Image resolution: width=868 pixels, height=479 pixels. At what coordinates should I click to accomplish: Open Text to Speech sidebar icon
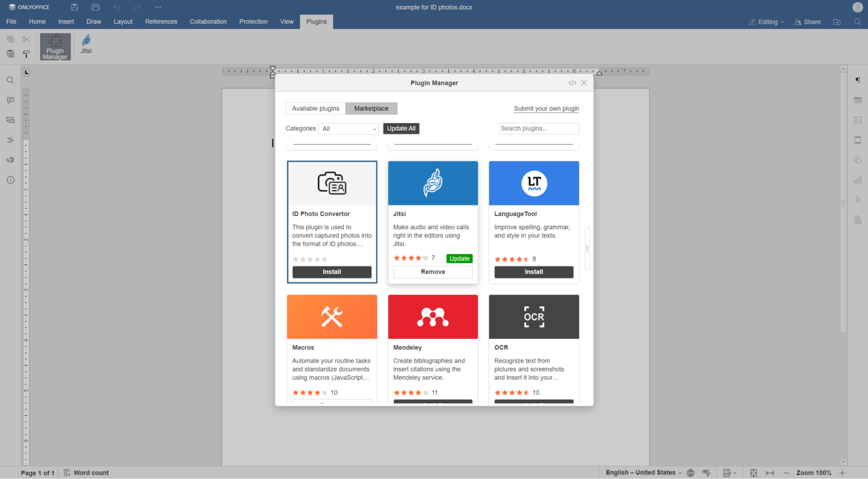tap(10, 160)
